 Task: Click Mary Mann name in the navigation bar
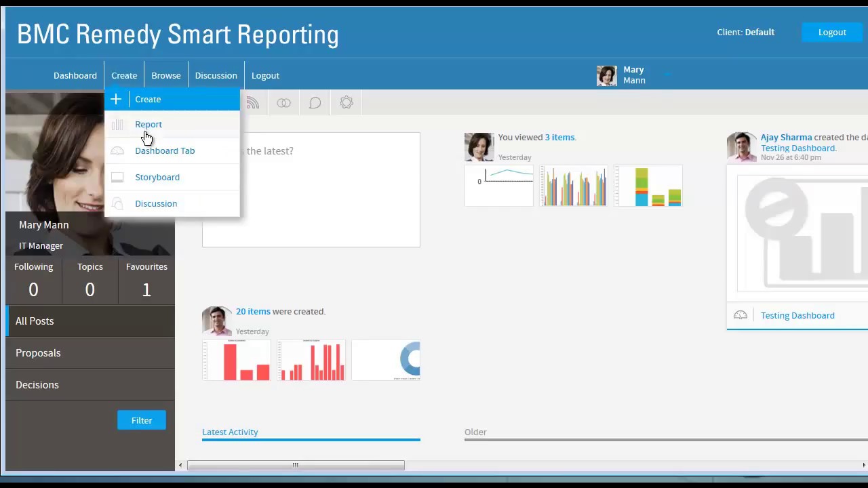click(634, 75)
